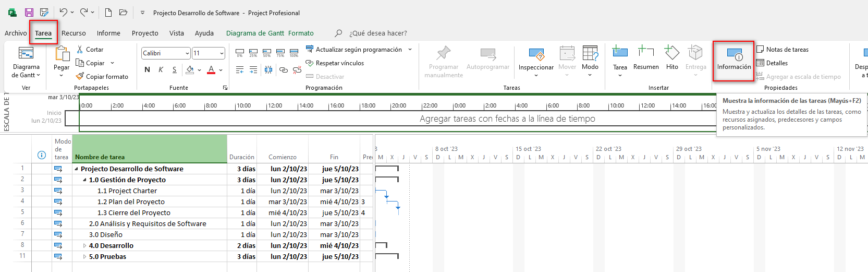Click the red font color swatch

pos(211,70)
